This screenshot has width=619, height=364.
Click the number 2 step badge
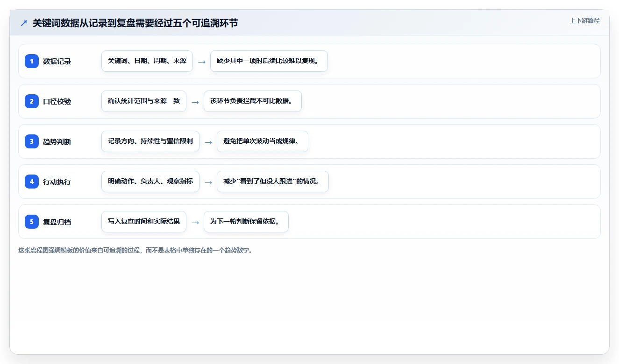click(x=32, y=101)
